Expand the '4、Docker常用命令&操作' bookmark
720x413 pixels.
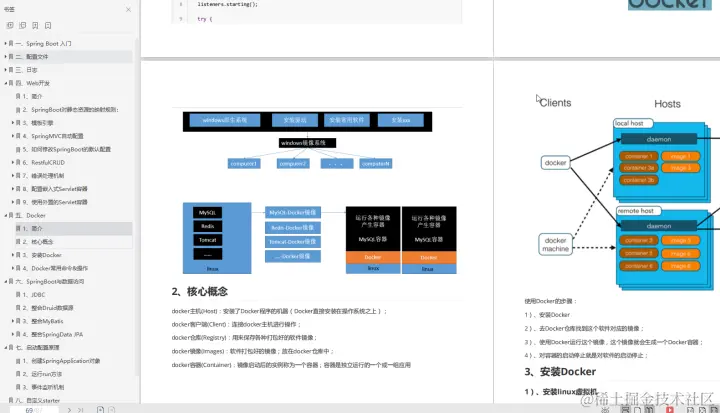pos(12,268)
